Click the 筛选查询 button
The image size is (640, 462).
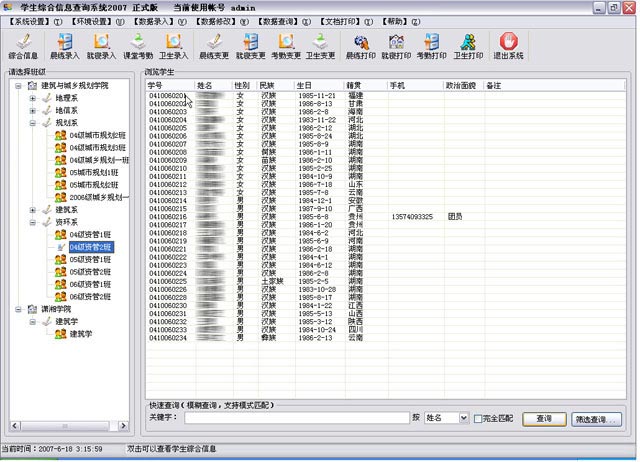[598, 418]
